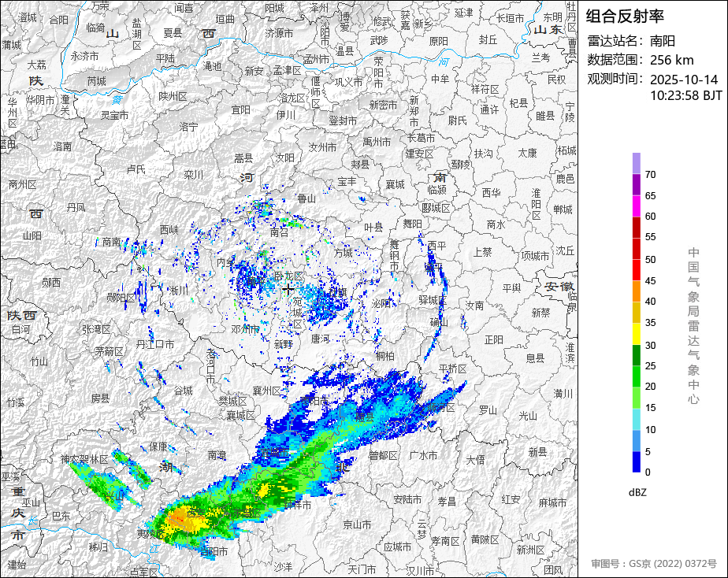
Task: Click the 审图号 GS京 (2022) 0372号 text
Action: click(x=654, y=564)
